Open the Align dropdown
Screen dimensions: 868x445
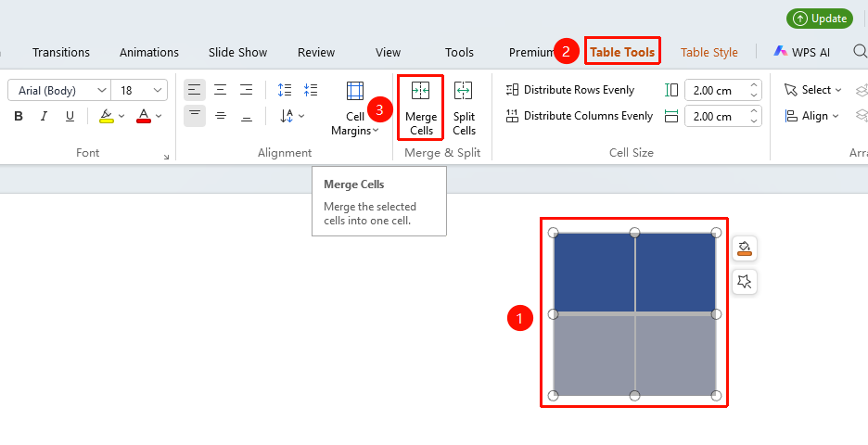[x=811, y=116]
